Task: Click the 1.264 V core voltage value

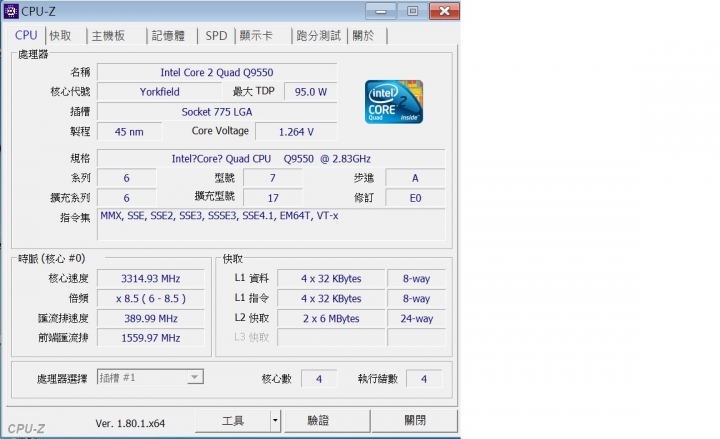Action: pyautogui.click(x=296, y=132)
